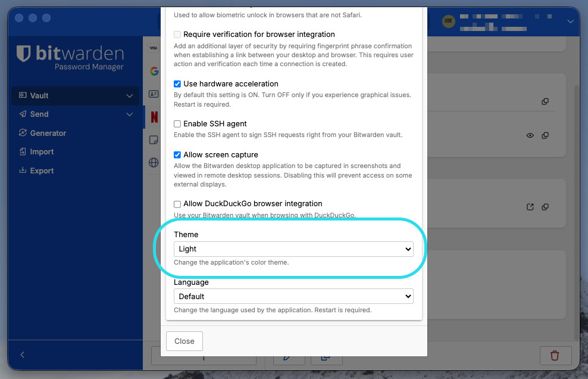Enable Require verification for browser integration
This screenshot has height=379, width=588.
[x=177, y=35]
